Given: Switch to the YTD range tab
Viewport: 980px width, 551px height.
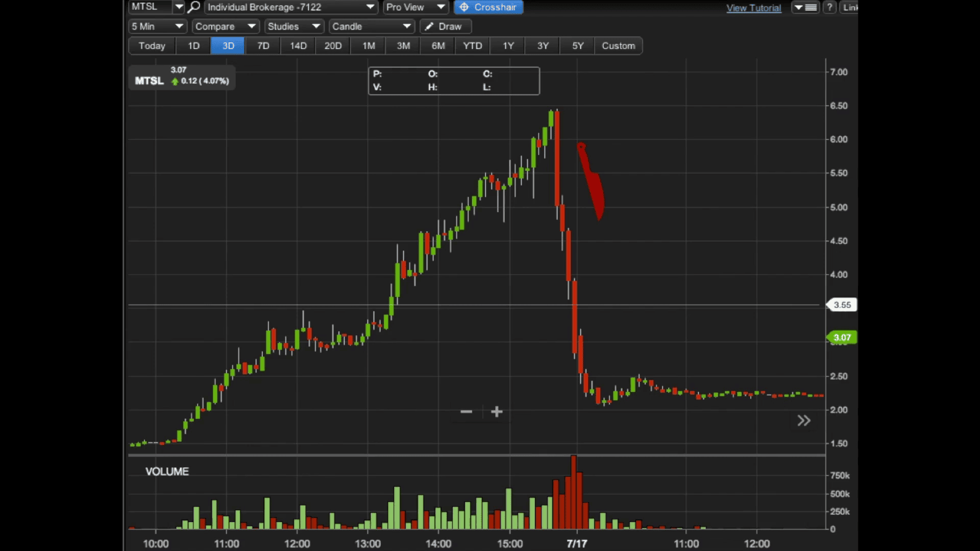Looking at the screenshot, I should pos(472,46).
